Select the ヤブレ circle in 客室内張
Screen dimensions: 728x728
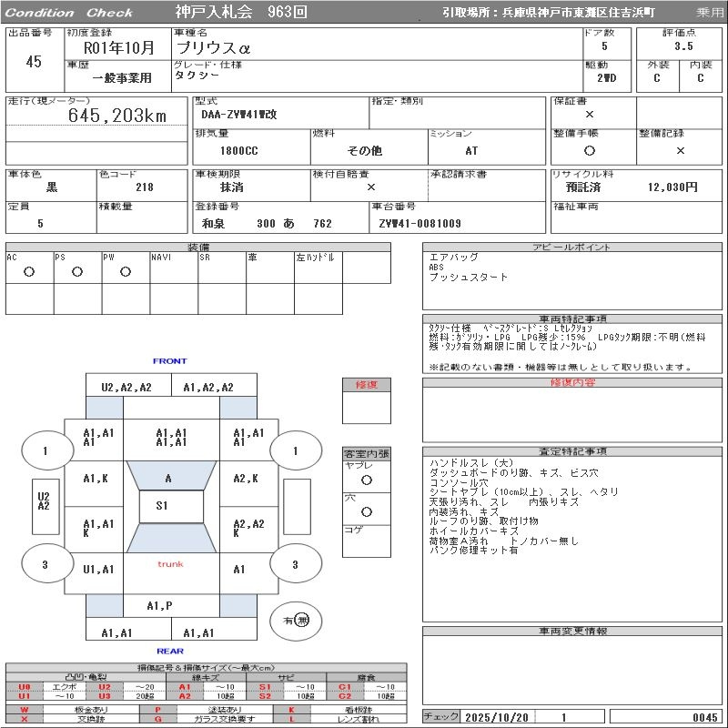pos(367,480)
